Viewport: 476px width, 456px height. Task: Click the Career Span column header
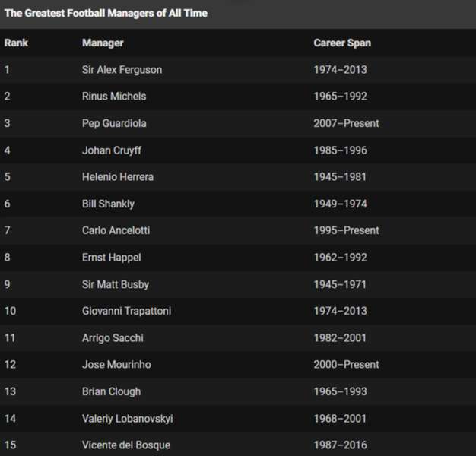342,43
